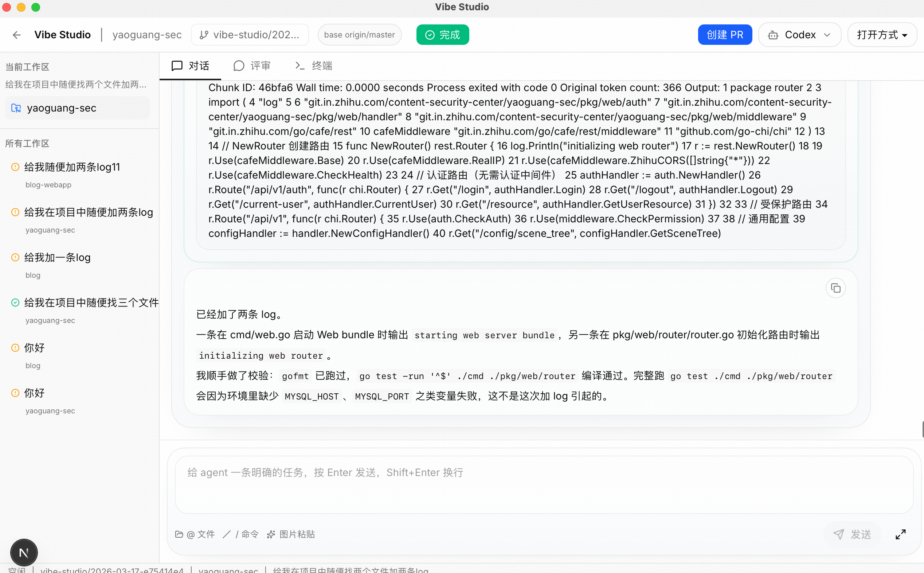
Task: Open the 你好 workspace under blog
Action: 79,356
